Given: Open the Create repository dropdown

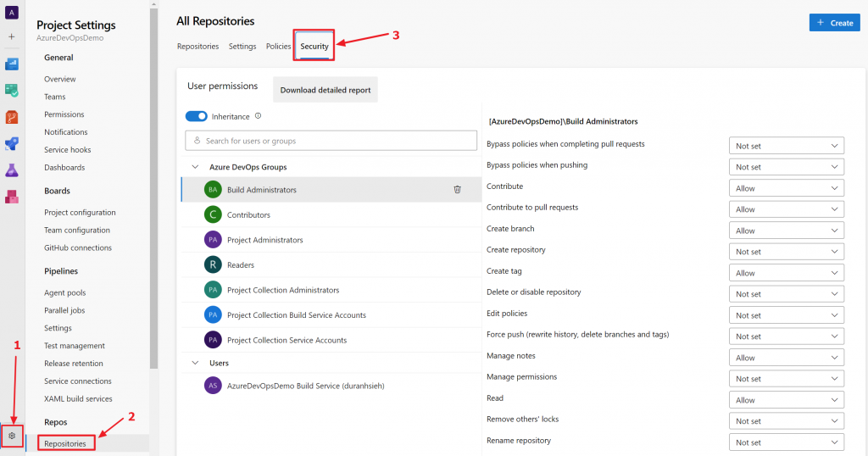Looking at the screenshot, I should [x=786, y=251].
